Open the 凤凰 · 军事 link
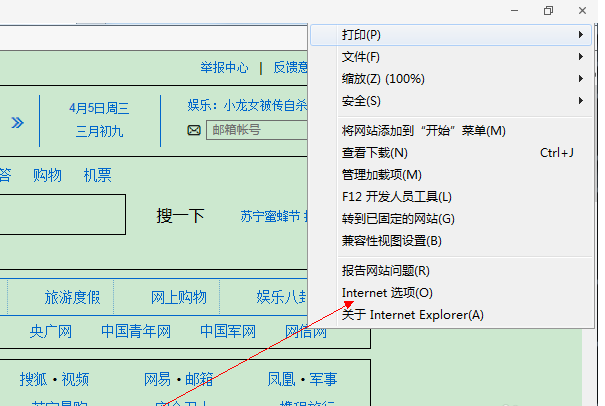This screenshot has width=605, height=406. click(x=302, y=379)
